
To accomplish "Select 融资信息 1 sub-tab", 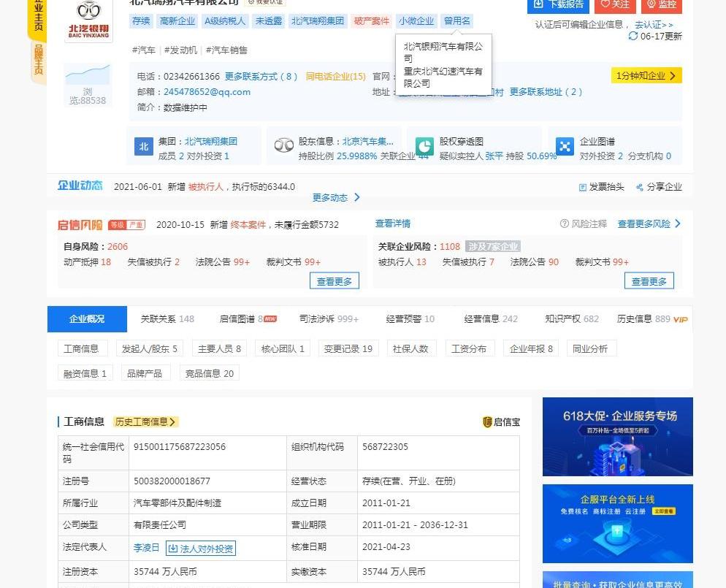I will pyautogui.click(x=85, y=373).
